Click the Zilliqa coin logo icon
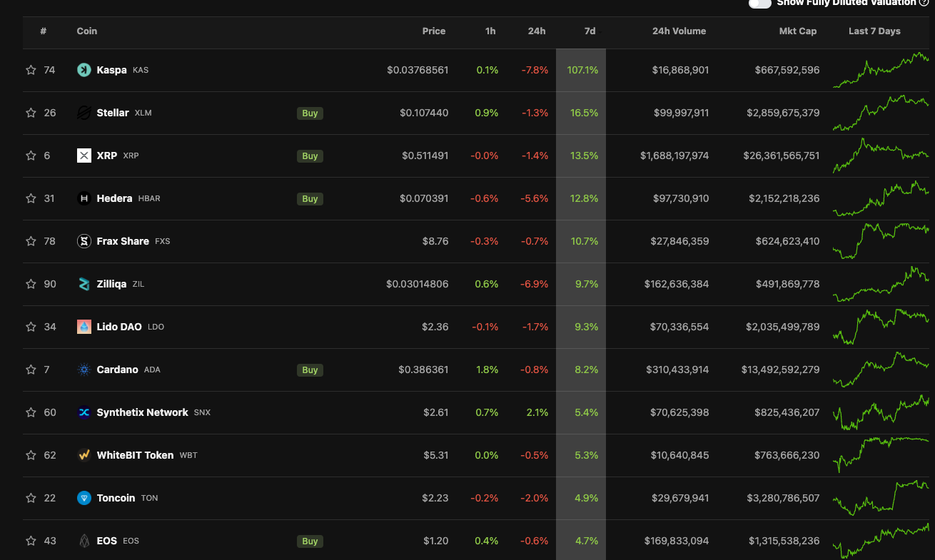The width and height of the screenshot is (935, 560). click(84, 284)
